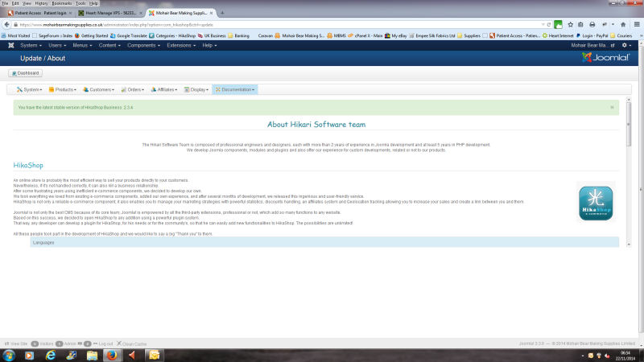Click the Joomla! brand logo at top right
Image resolution: width=644 pixels, height=362 pixels.
click(605, 57)
